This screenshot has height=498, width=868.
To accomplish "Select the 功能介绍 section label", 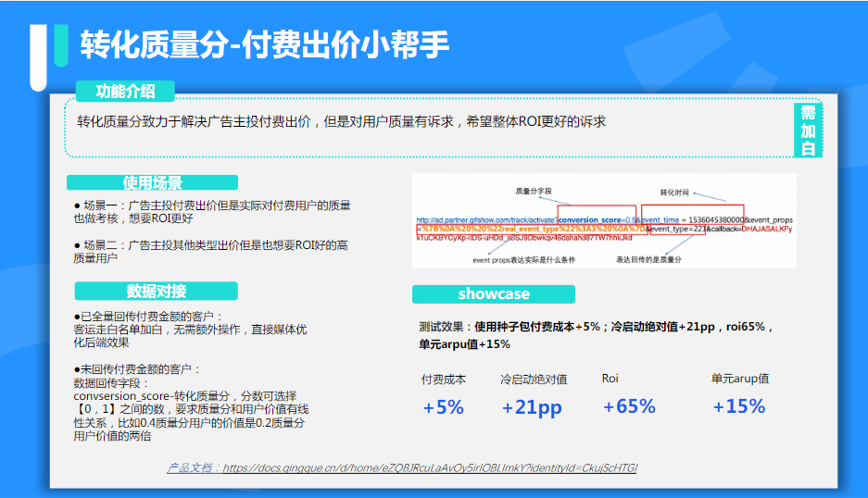I will tap(125, 92).
